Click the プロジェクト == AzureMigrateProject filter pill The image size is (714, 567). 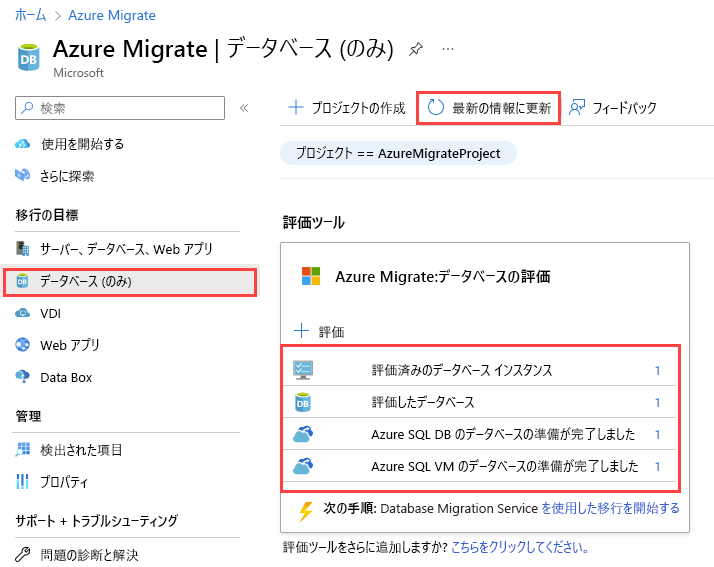[x=398, y=153]
